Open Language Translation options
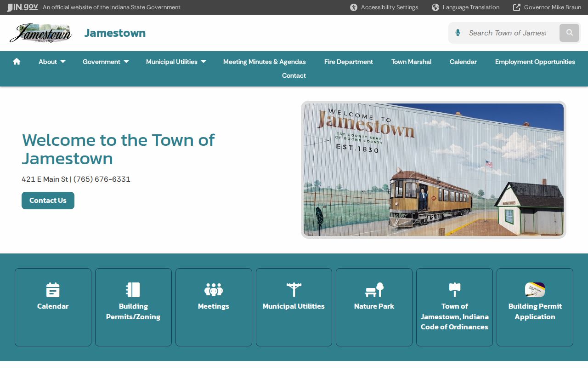Image resolution: width=588 pixels, height=368 pixels. pos(465,7)
